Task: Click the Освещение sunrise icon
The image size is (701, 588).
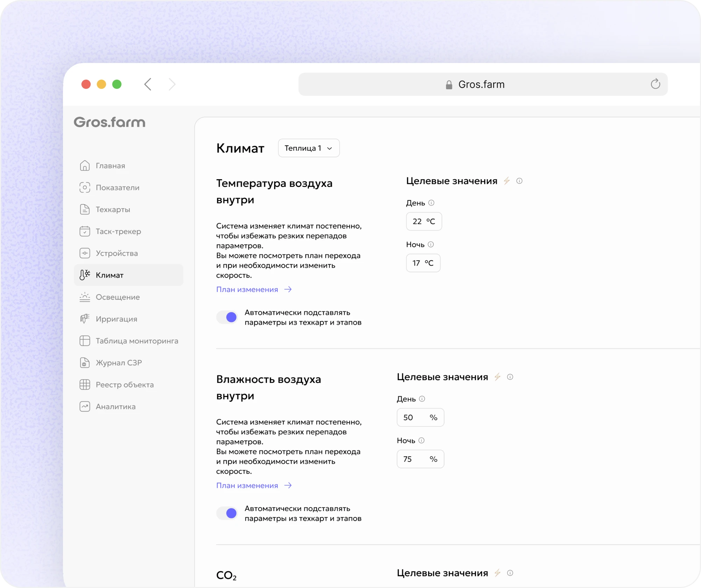Action: coord(85,297)
